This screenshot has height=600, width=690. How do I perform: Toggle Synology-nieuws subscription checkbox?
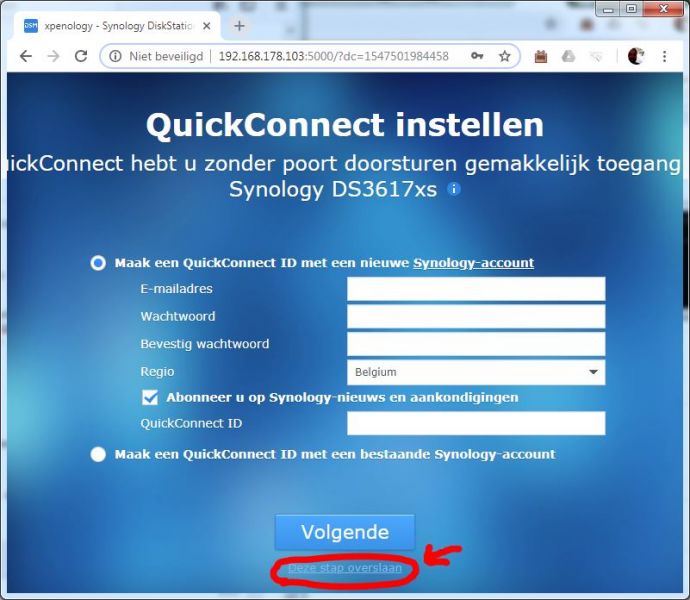tap(150, 398)
